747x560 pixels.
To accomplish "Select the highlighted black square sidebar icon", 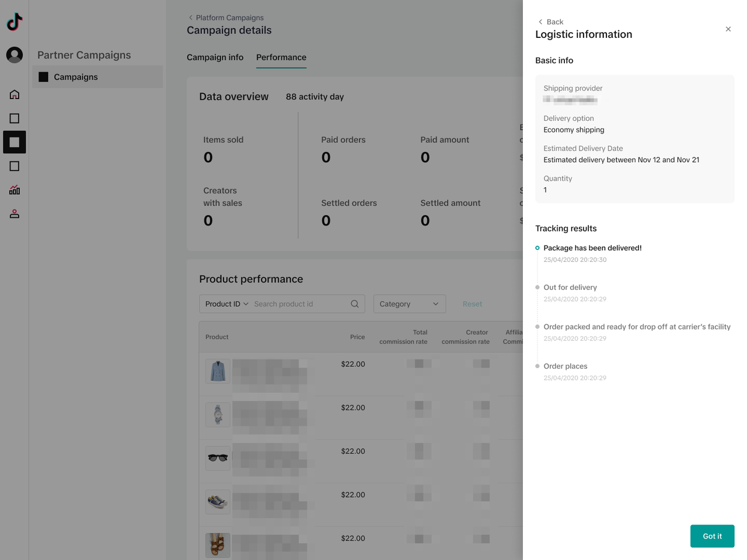I will point(15,142).
